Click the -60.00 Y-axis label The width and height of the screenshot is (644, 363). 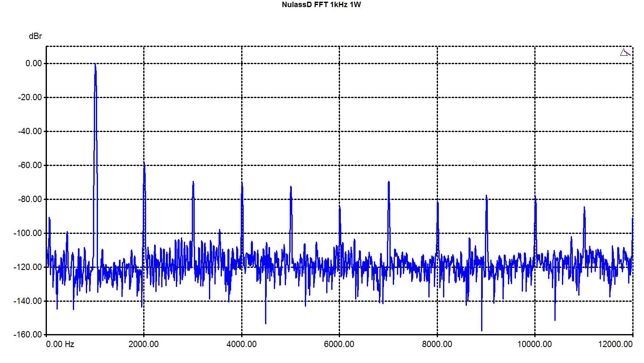pos(30,165)
